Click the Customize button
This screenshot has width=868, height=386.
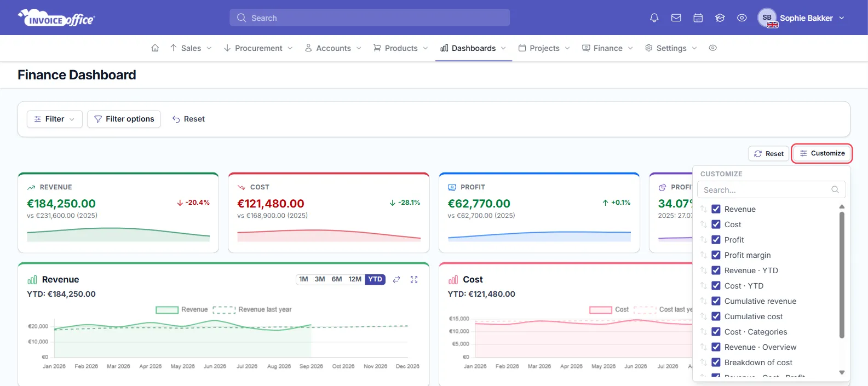[x=822, y=153]
